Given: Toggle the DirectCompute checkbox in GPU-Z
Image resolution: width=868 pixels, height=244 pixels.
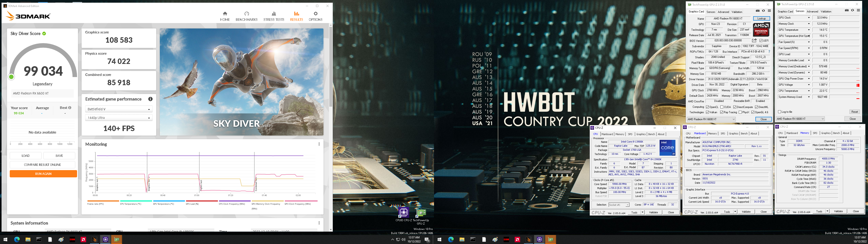Looking at the screenshot, I should tap(735, 107).
